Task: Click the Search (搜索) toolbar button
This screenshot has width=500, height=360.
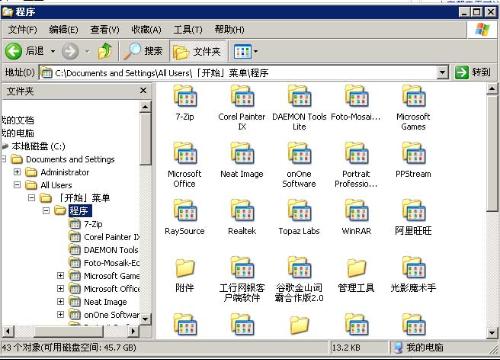Action: [x=143, y=51]
